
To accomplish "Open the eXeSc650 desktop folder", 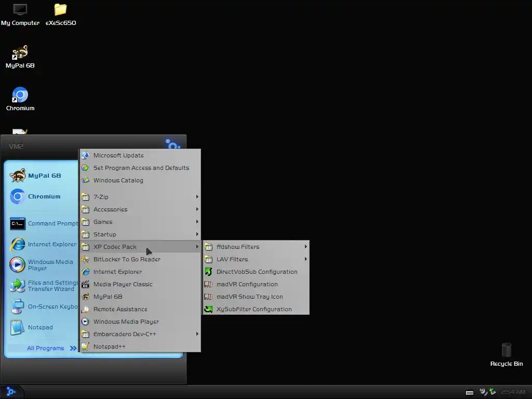I will click(61, 15).
